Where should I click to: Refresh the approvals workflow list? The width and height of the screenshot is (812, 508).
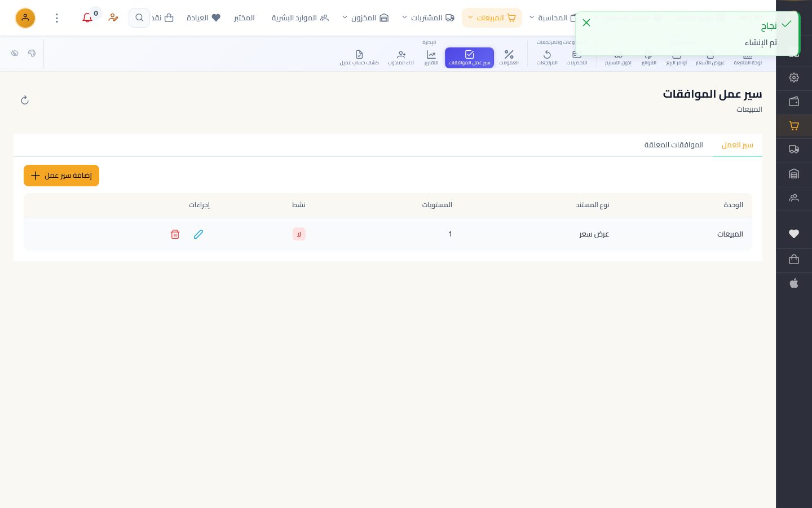[x=25, y=100]
